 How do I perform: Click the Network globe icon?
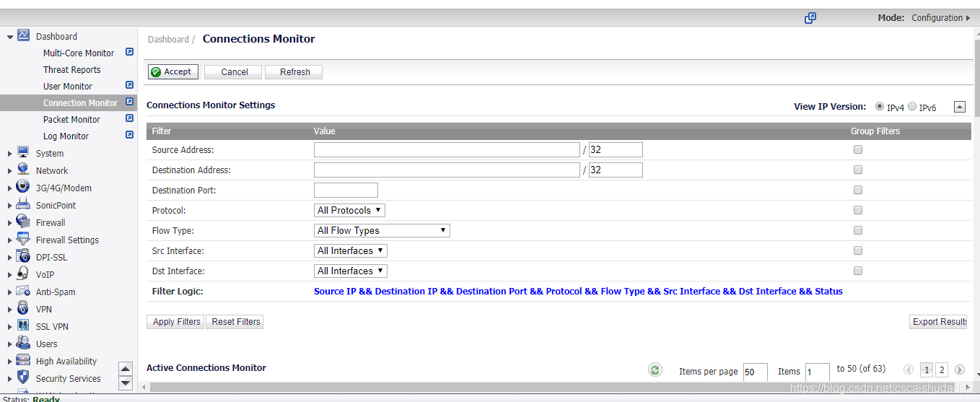click(23, 170)
